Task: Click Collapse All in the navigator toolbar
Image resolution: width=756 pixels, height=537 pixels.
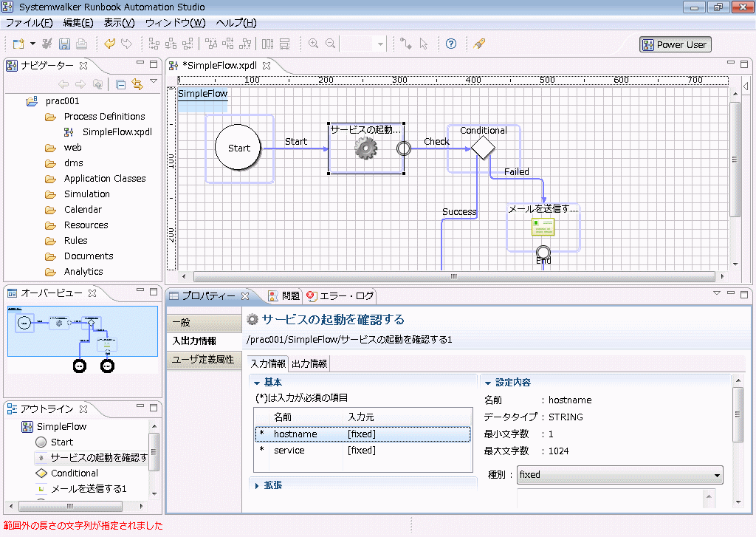Action: tap(120, 84)
